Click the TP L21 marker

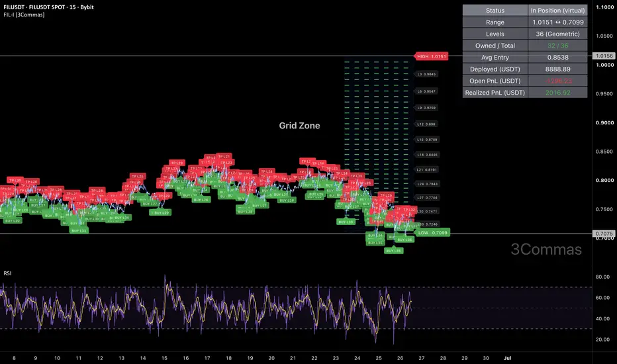tap(224, 157)
